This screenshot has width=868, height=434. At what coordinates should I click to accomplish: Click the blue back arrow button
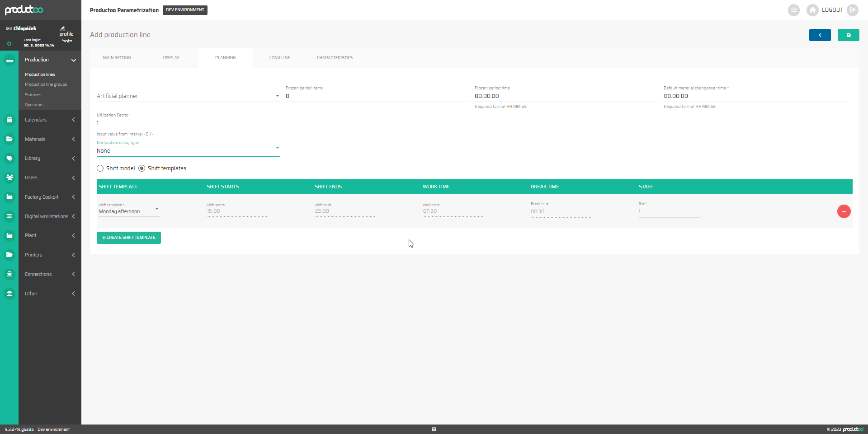820,35
